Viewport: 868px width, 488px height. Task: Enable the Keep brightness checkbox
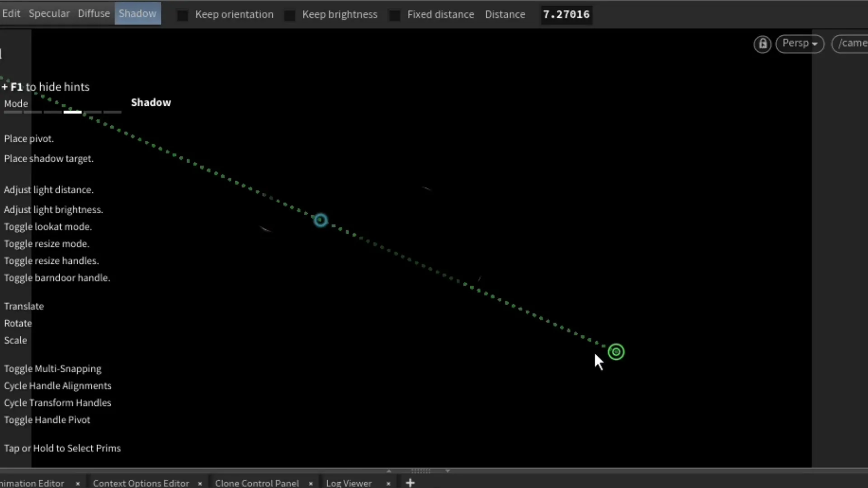click(290, 15)
